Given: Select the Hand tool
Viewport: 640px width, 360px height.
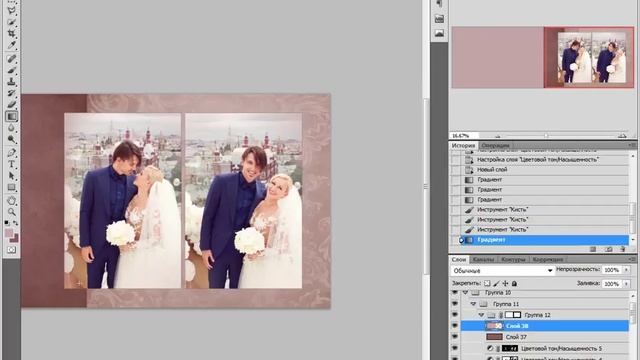Looking at the screenshot, I should (x=11, y=200).
